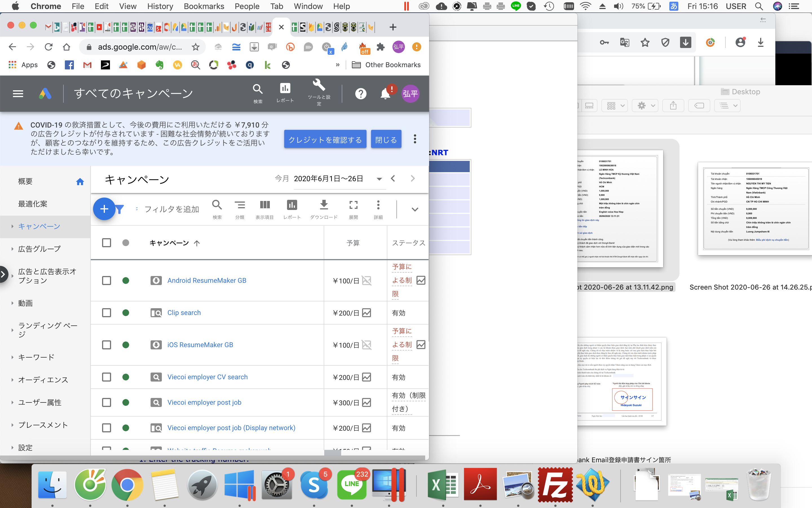Expand the side panel arrow at left edge
The width and height of the screenshot is (812, 508).
click(3, 275)
